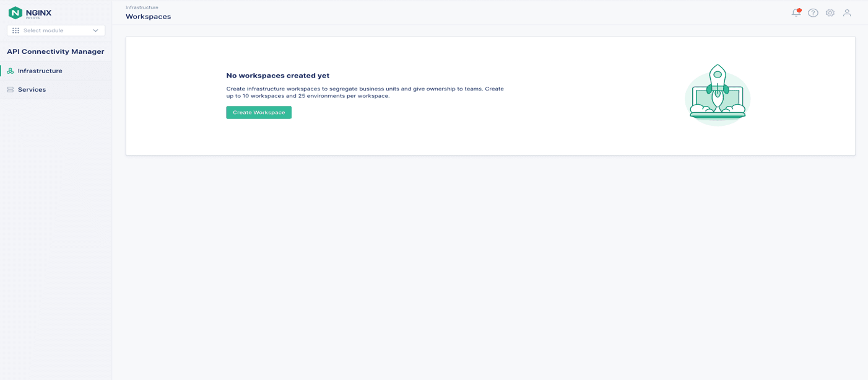Go to the Services menu label
The height and width of the screenshot is (380, 868).
(32, 90)
